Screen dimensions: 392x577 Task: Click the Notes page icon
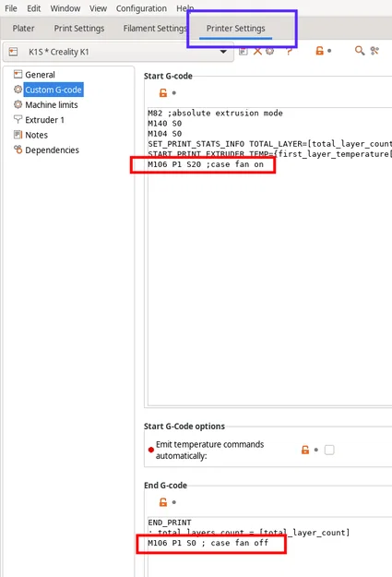pyautogui.click(x=18, y=135)
